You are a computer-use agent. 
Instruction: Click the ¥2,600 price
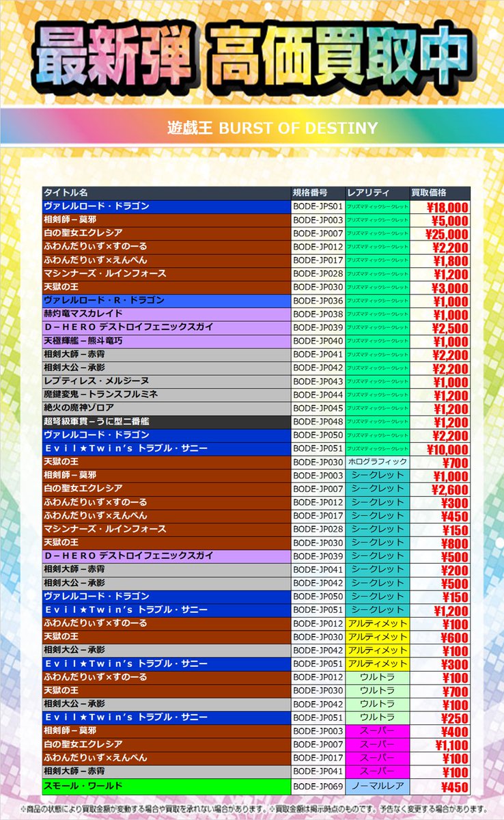pos(451,490)
